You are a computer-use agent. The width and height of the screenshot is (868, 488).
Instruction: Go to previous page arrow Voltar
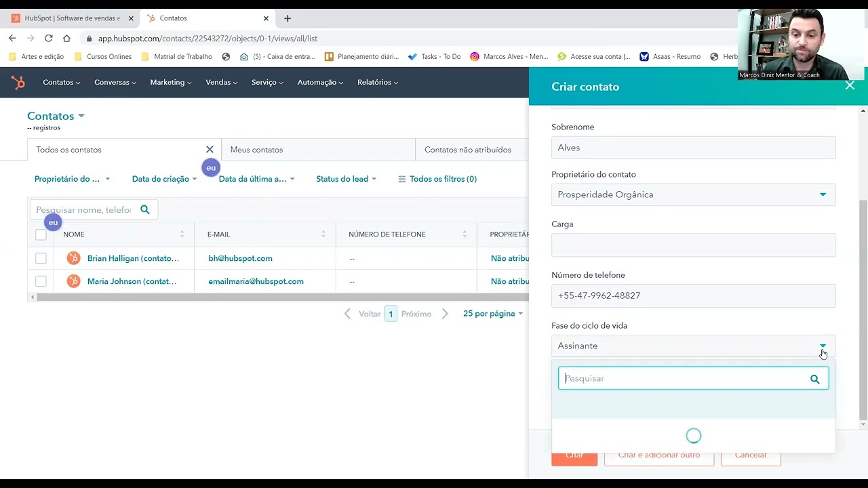click(x=347, y=314)
